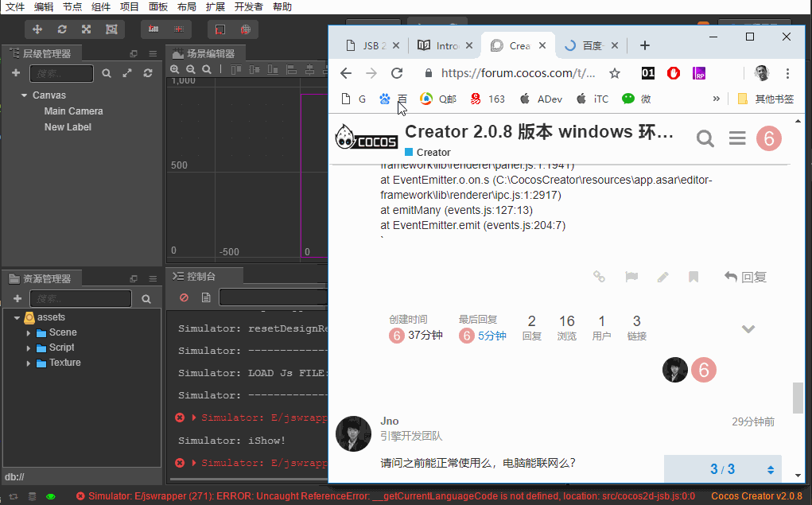The image size is (812, 505).
Task: Zoom in the scene editor
Action: (175, 69)
